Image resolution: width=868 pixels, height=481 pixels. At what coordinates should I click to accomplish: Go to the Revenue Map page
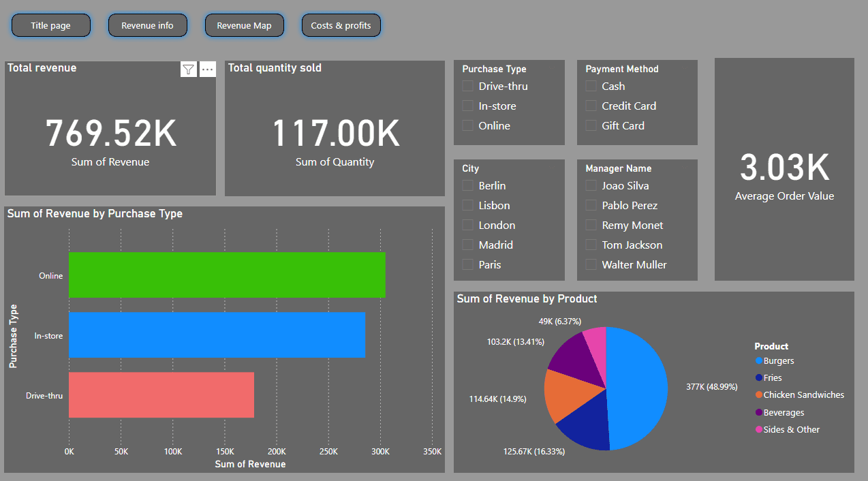click(244, 25)
